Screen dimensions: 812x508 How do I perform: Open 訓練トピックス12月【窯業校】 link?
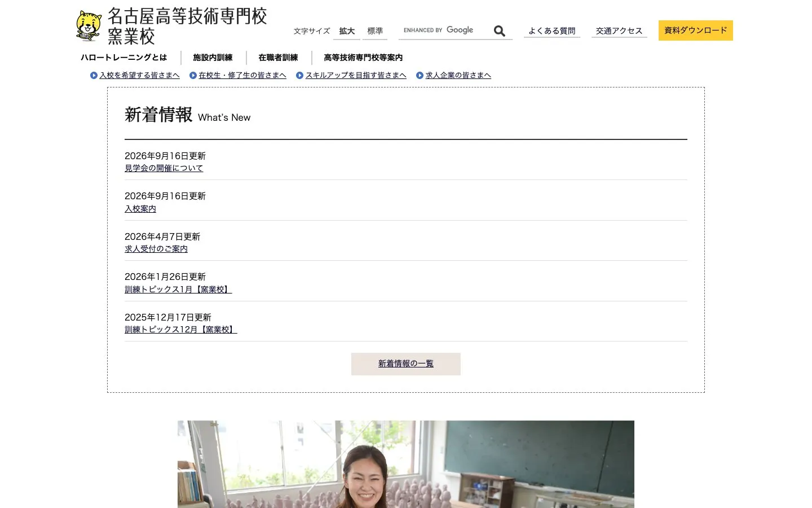pos(181,330)
